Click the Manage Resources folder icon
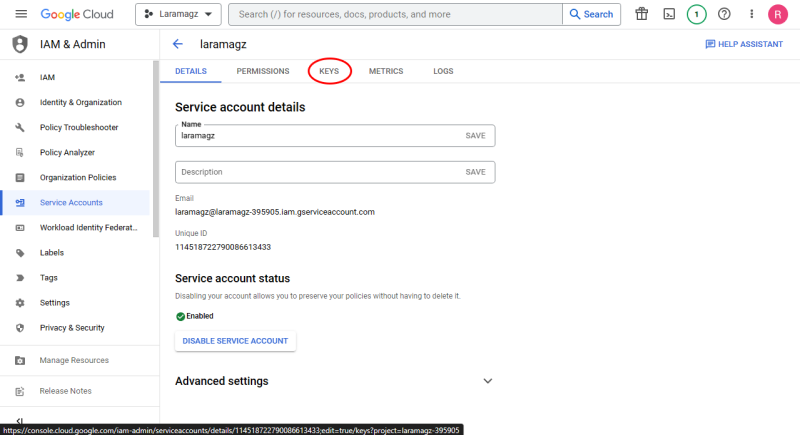The image size is (800, 435). pyautogui.click(x=20, y=361)
